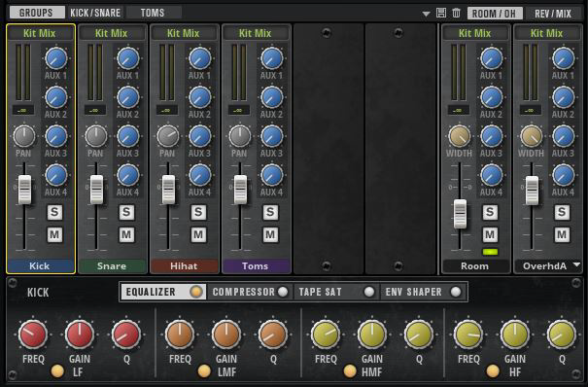This screenshot has width=588, height=387.
Task: Click the Hihat channel PAN knob
Action: point(168,136)
